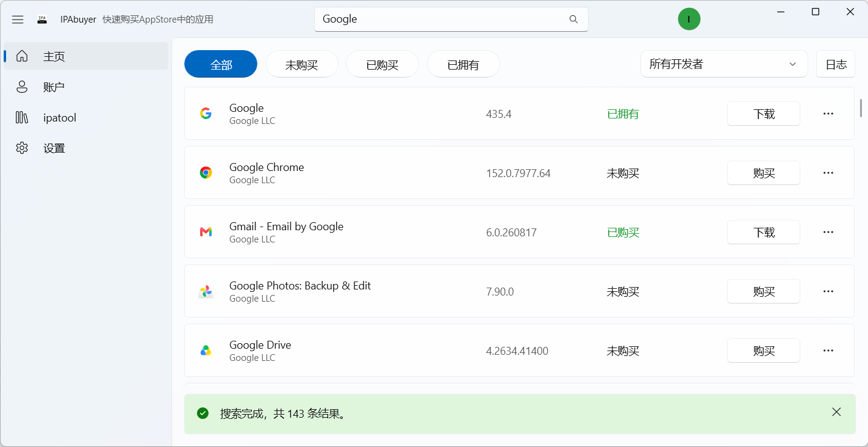868x447 pixels.
Task: Purchase Google Drive
Action: pyautogui.click(x=764, y=351)
